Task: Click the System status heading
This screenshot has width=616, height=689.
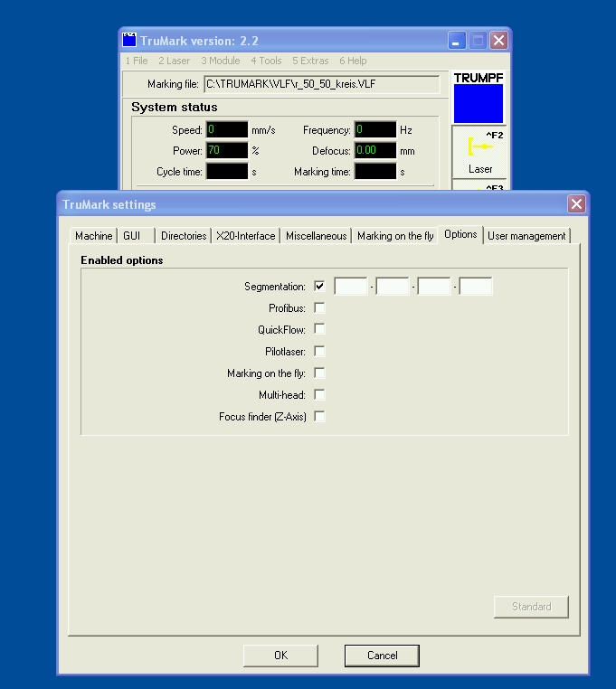Action: [174, 108]
